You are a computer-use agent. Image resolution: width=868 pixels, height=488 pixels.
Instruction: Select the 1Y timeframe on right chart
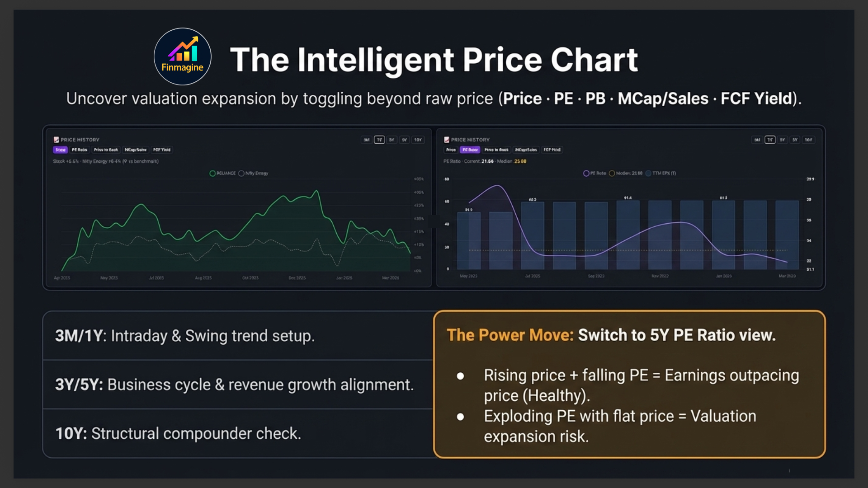(x=770, y=140)
